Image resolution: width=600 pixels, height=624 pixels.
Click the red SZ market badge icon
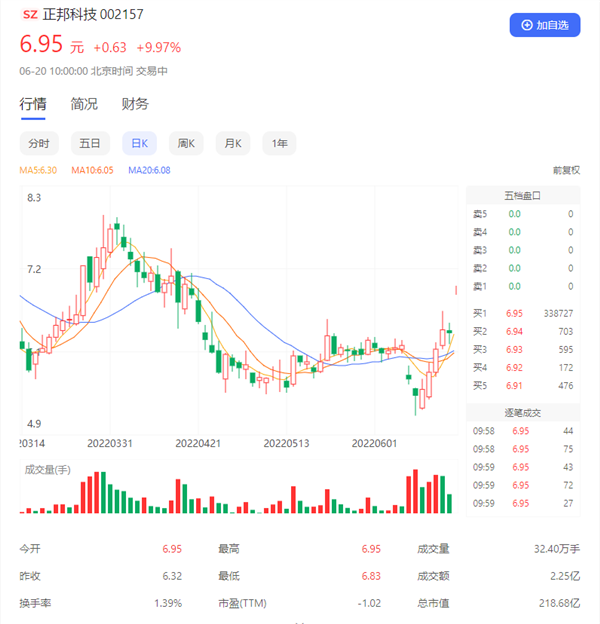[x=30, y=16]
